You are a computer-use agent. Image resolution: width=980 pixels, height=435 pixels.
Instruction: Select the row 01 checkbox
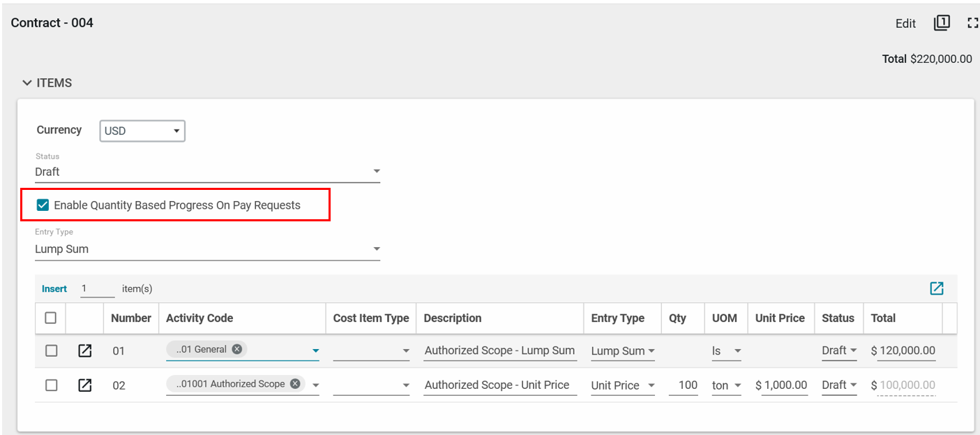pos(51,351)
